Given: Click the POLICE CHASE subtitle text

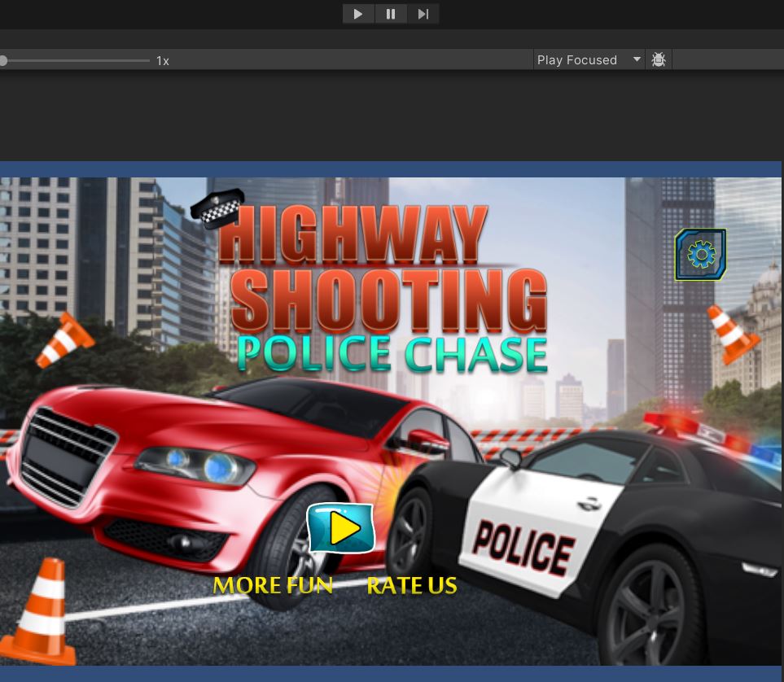Looking at the screenshot, I should (x=392, y=353).
